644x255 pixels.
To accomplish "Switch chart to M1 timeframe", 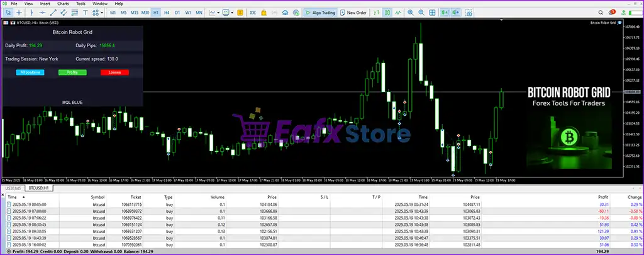I will pyautogui.click(x=113, y=13).
